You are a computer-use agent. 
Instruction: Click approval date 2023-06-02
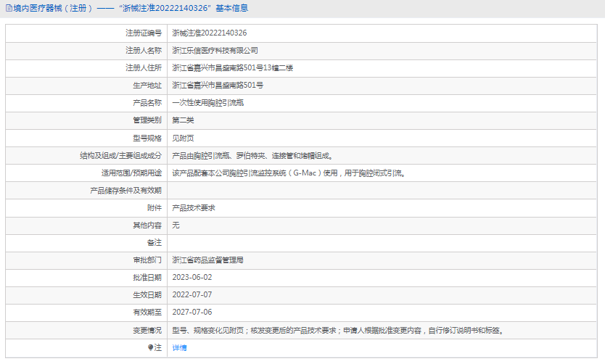click(192, 278)
